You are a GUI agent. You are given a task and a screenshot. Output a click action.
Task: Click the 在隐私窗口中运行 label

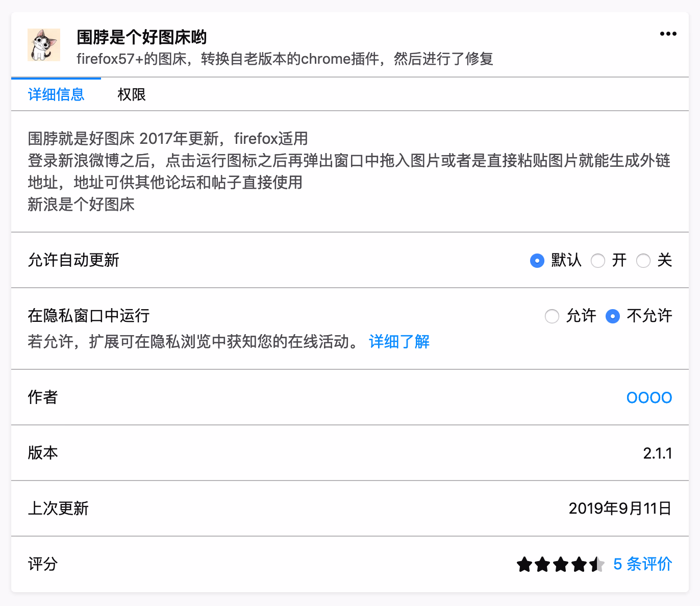point(89,316)
